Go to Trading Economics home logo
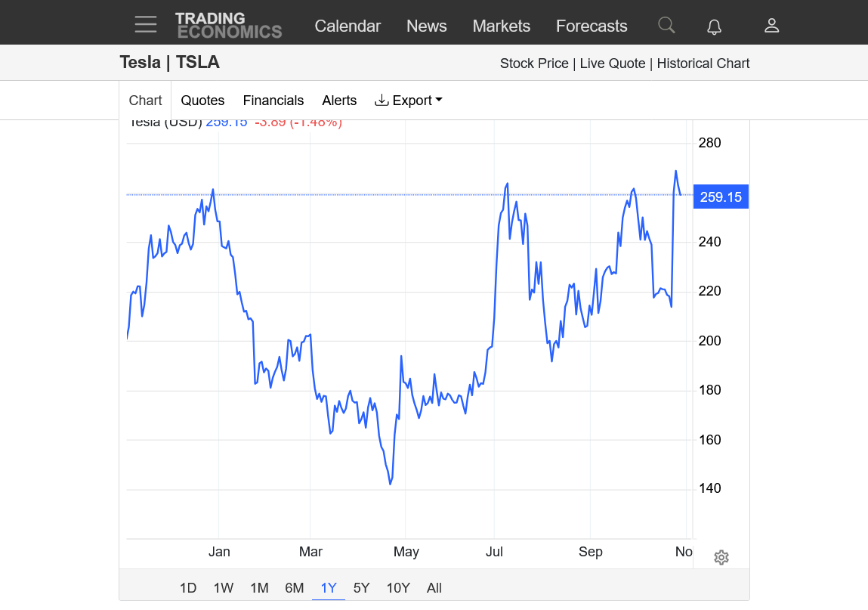The height and width of the screenshot is (610, 868). click(229, 26)
